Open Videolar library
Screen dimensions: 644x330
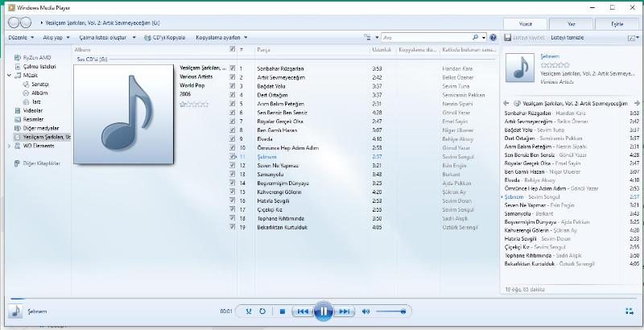tap(29, 110)
